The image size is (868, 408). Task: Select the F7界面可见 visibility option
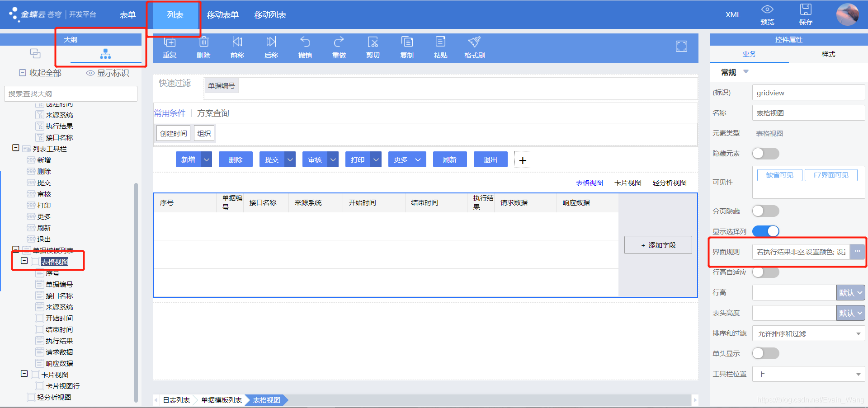coord(831,175)
